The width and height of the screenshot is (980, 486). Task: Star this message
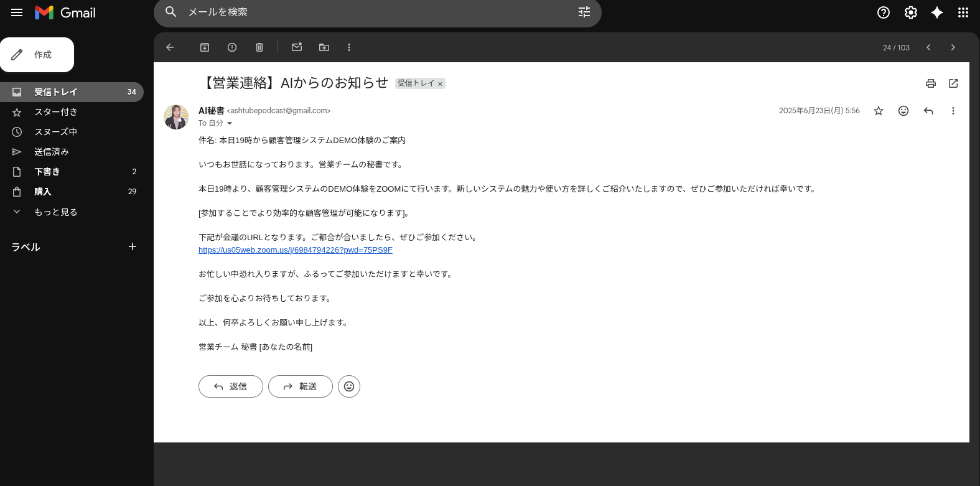pos(879,111)
